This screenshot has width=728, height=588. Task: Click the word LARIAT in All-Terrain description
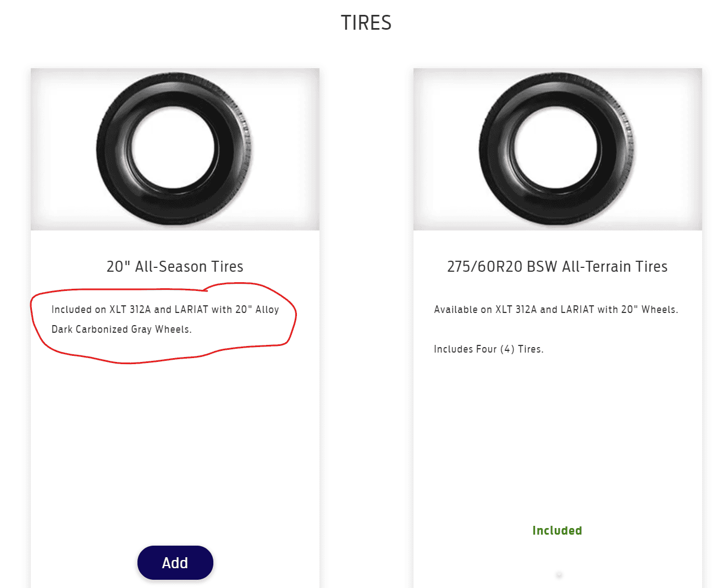[x=577, y=310]
